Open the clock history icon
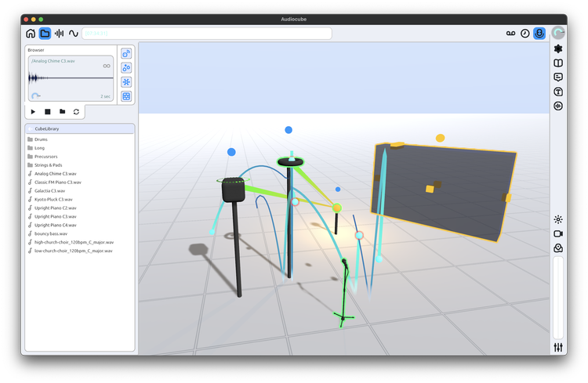The height and width of the screenshot is (383, 588). pyautogui.click(x=525, y=34)
